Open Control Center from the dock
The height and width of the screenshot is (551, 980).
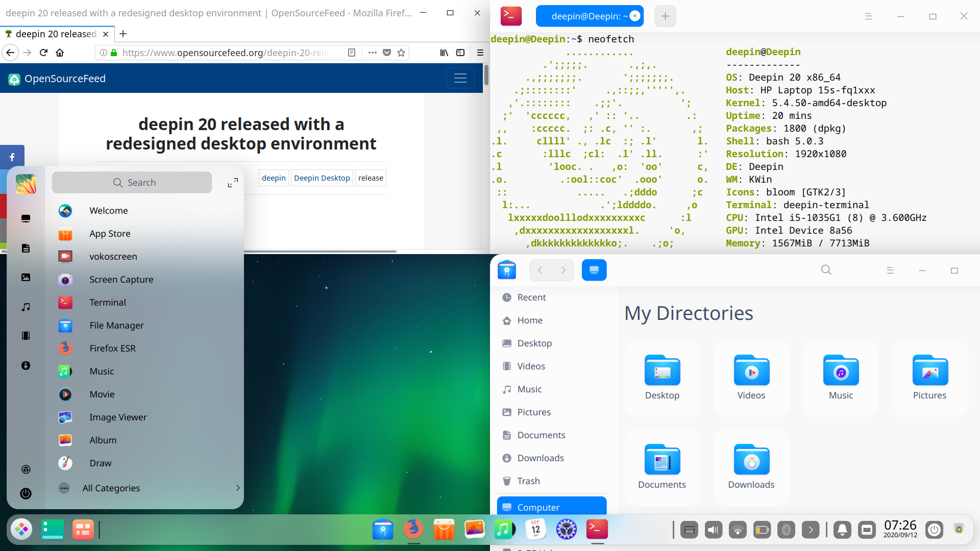(x=567, y=529)
